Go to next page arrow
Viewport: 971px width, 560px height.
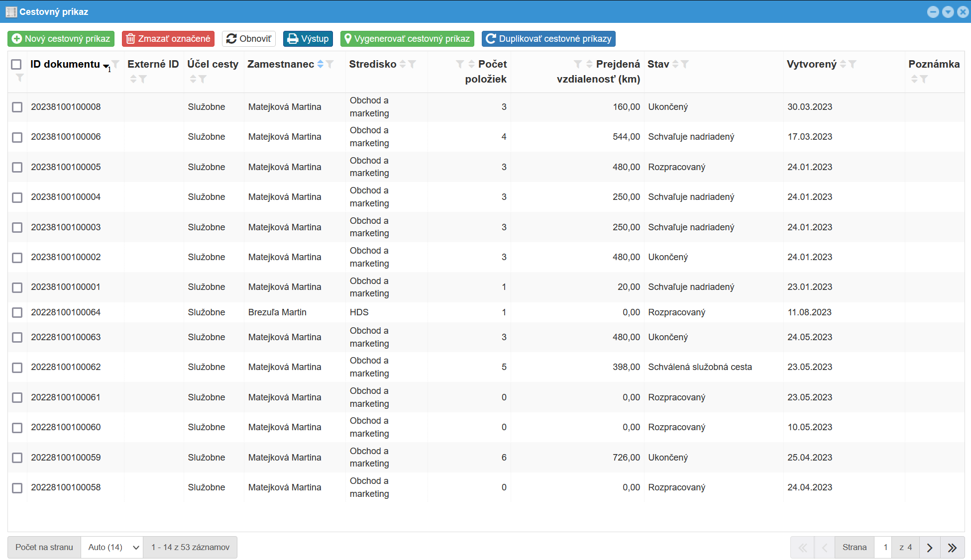click(929, 548)
